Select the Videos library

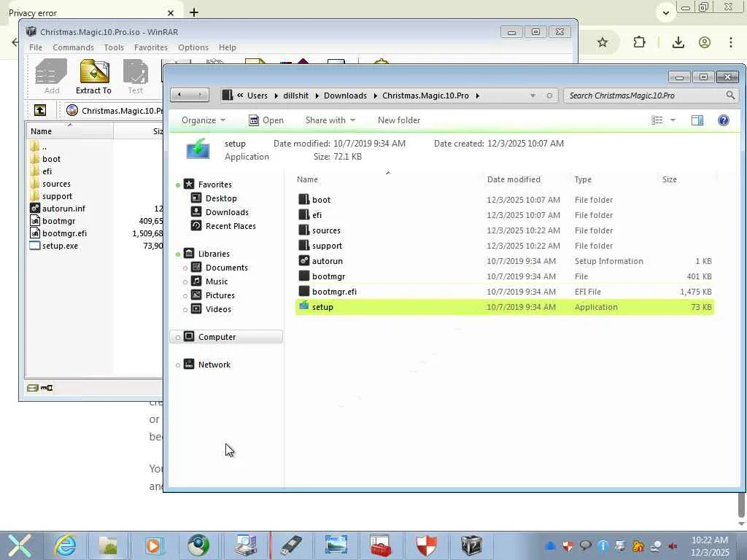pyautogui.click(x=218, y=309)
